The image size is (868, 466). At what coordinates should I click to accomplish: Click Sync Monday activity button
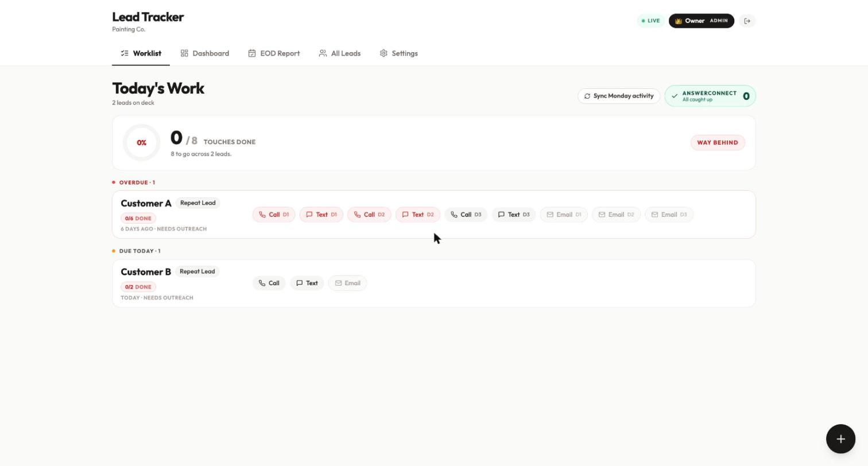pyautogui.click(x=619, y=96)
